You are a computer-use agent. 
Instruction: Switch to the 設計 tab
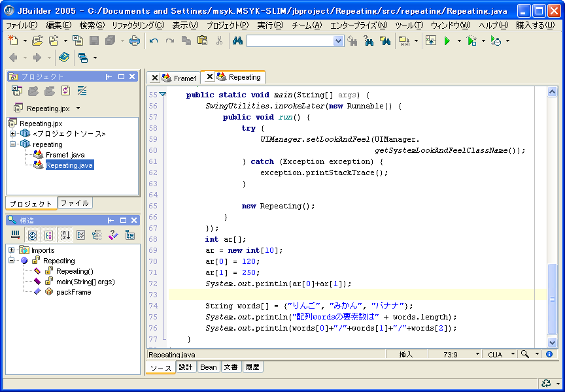186,367
